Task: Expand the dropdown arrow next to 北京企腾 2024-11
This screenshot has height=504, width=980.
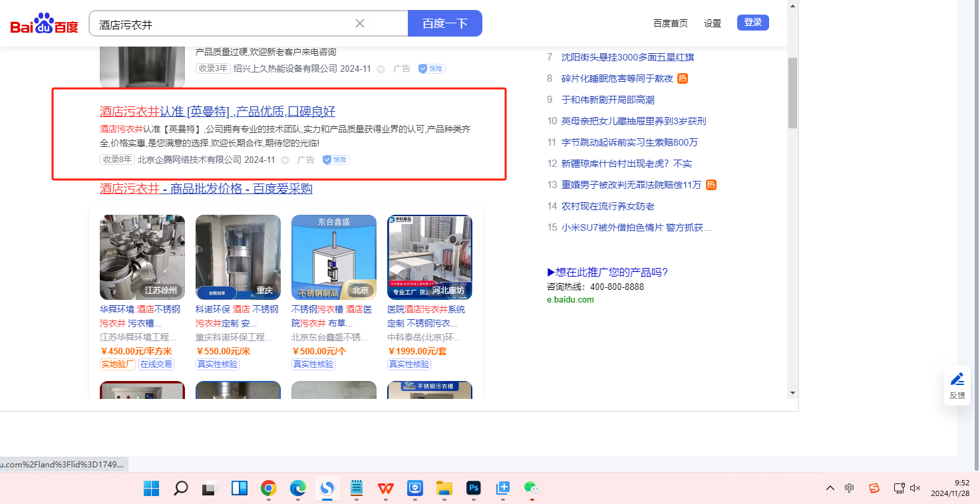Action: 285,160
